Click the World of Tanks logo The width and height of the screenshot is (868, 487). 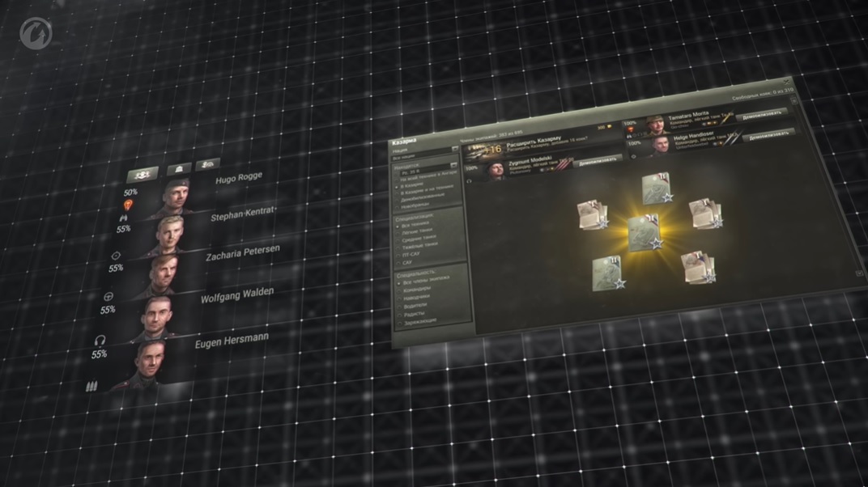click(36, 34)
